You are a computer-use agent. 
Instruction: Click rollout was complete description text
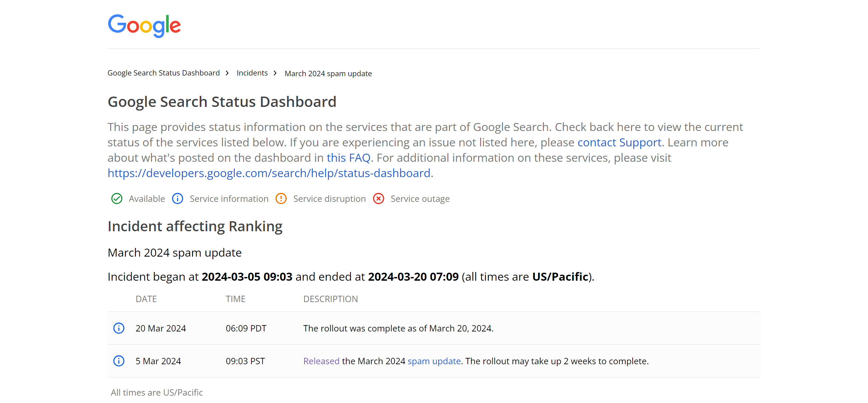click(398, 328)
